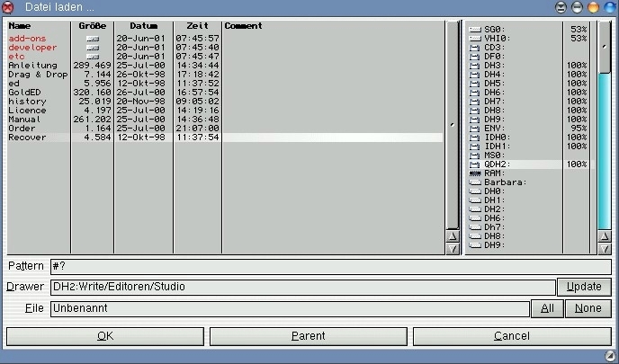Select the Barbara: assign icon

(475, 182)
